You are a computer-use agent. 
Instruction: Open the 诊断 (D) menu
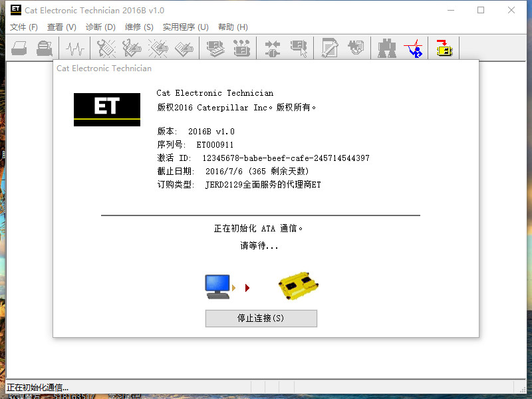tap(100, 27)
